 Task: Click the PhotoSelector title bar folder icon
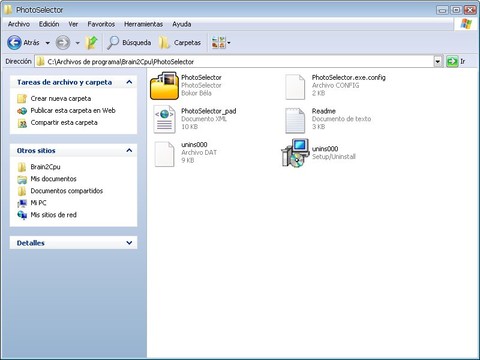(x=8, y=10)
